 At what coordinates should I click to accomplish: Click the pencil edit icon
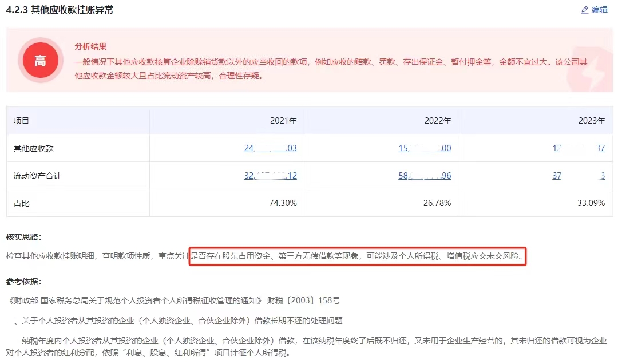[584, 10]
